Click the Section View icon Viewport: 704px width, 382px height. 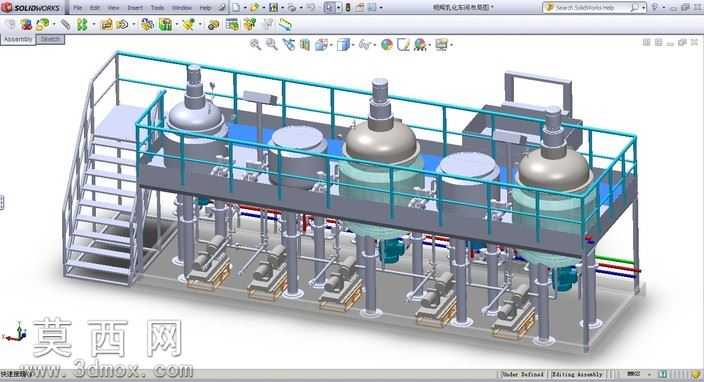pos(305,44)
